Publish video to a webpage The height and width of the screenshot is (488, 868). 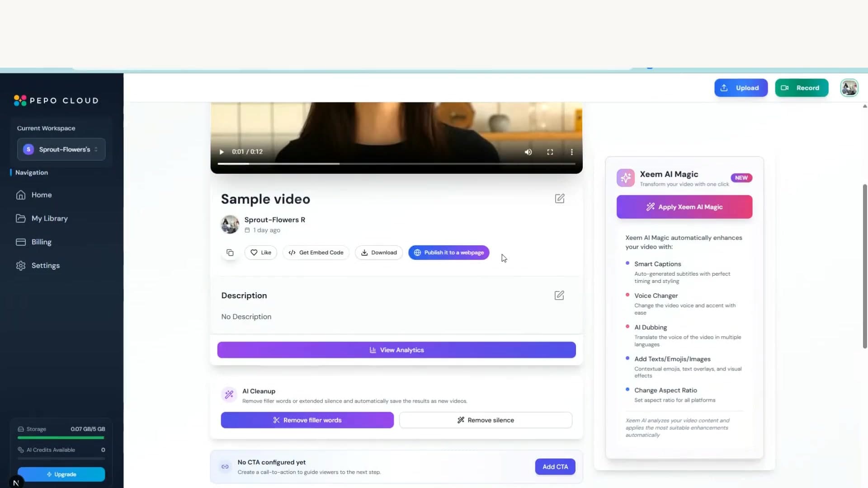[x=449, y=253]
